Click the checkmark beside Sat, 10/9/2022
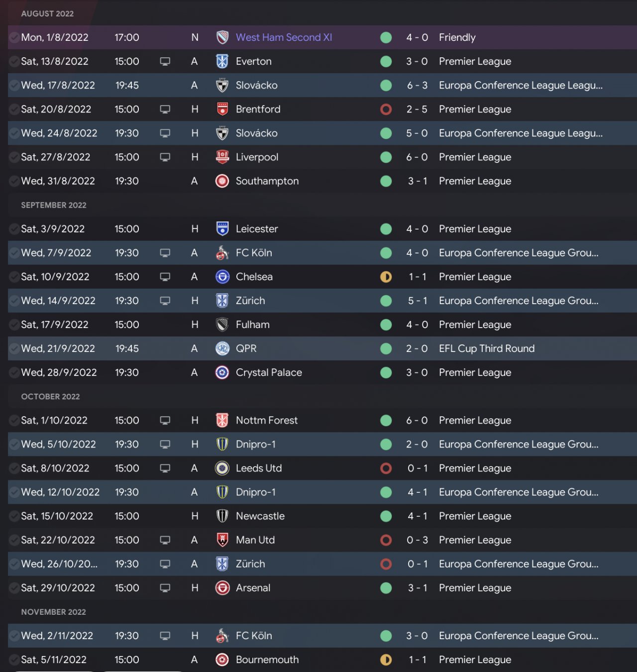Viewport: 637px width, 672px height. (x=14, y=277)
